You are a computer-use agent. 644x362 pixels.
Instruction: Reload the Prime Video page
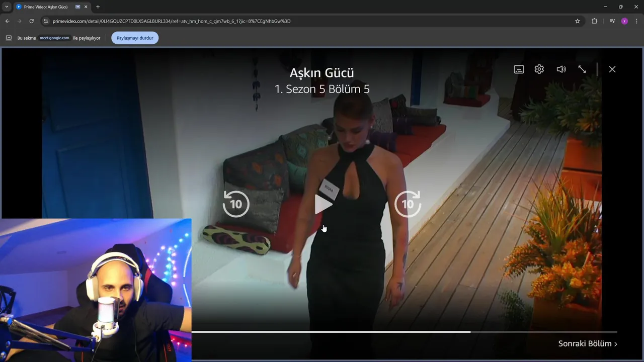32,21
